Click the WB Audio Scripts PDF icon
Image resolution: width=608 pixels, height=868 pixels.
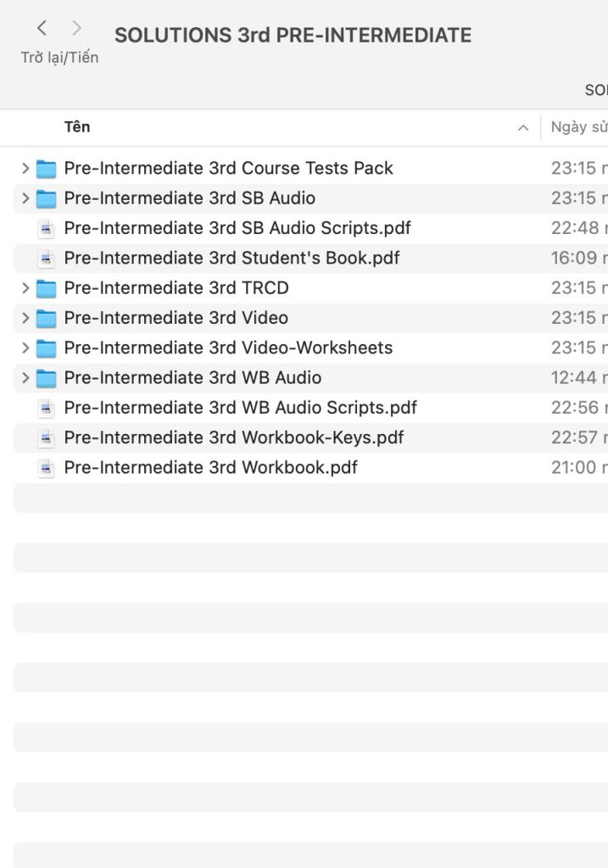click(47, 409)
